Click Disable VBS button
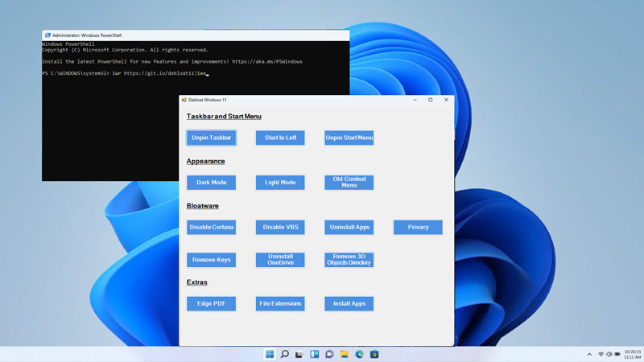The image size is (644, 362). (280, 228)
